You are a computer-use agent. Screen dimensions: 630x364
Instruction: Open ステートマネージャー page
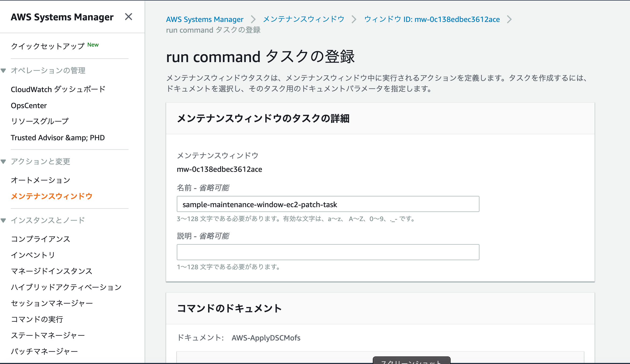click(48, 335)
